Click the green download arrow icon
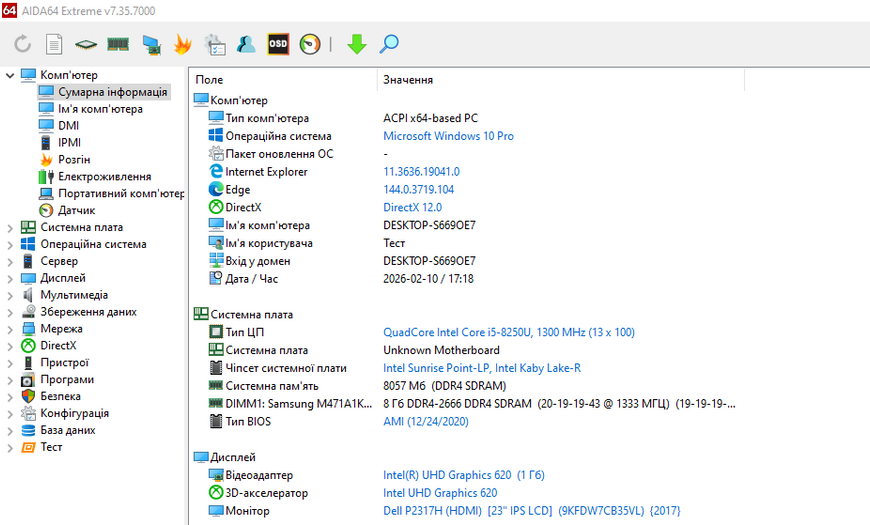 pos(357,44)
